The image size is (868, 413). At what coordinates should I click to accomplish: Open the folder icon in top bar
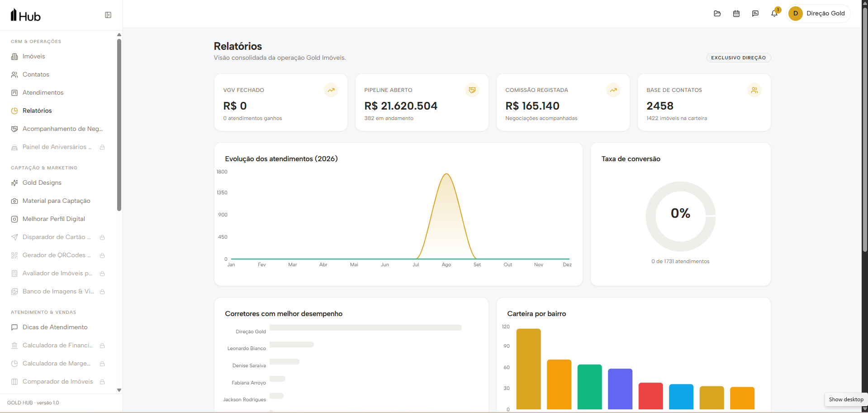pos(717,14)
